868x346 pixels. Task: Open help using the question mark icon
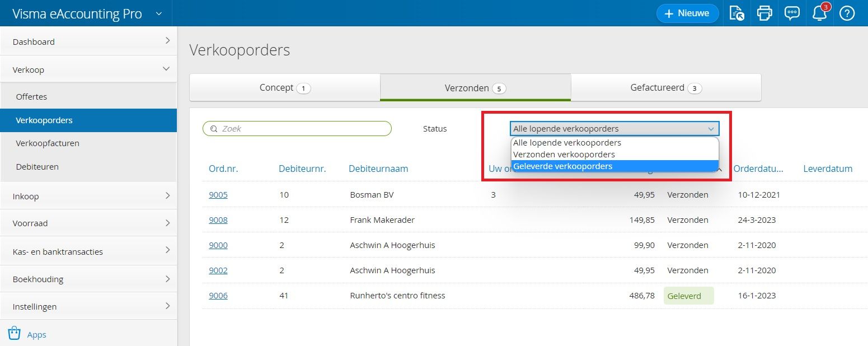tap(847, 13)
